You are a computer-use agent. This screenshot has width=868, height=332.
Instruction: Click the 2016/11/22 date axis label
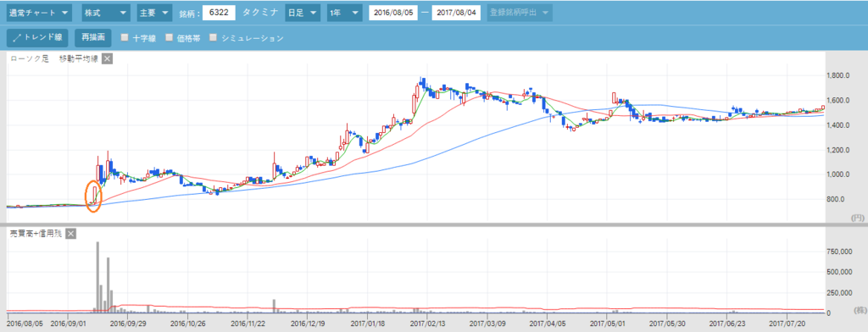pyautogui.click(x=248, y=323)
